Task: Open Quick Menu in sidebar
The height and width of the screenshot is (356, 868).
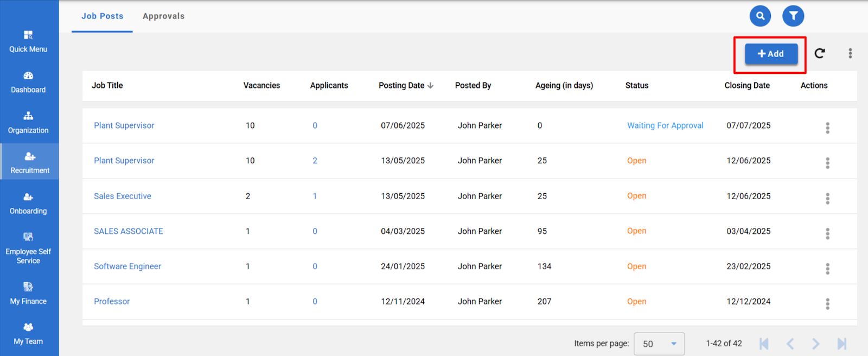Action: point(28,41)
